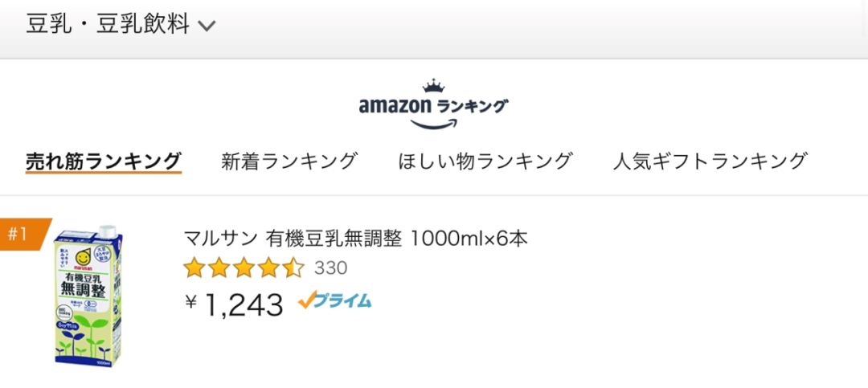
Task: Click the chevron arrow beside 豆乳・豆乳飲料
Action: (207, 26)
